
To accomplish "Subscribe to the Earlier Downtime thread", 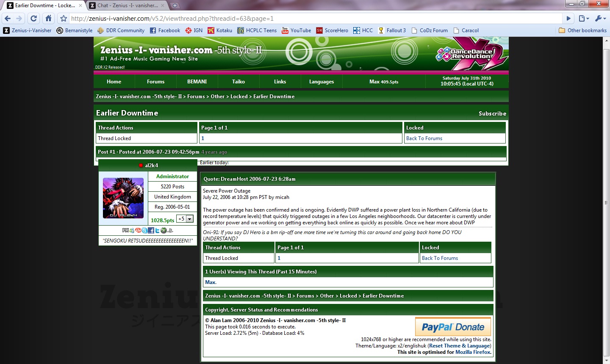I will 492,113.
